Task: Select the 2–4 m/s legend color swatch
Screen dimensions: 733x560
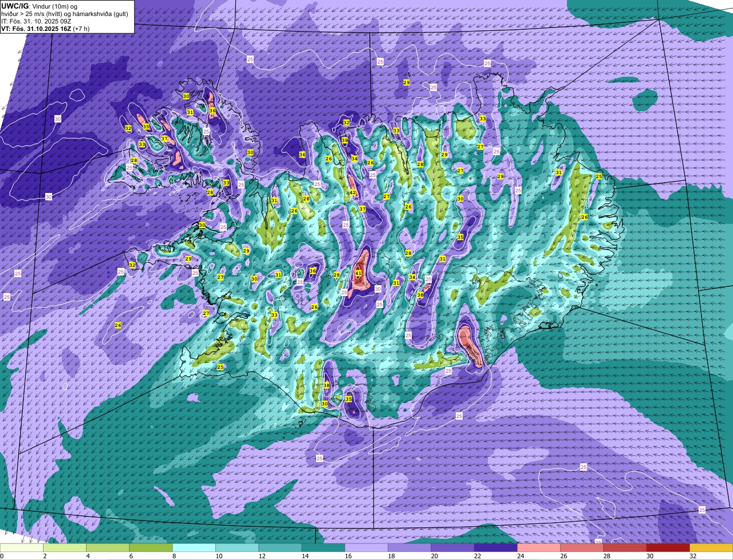Action: tap(65, 547)
